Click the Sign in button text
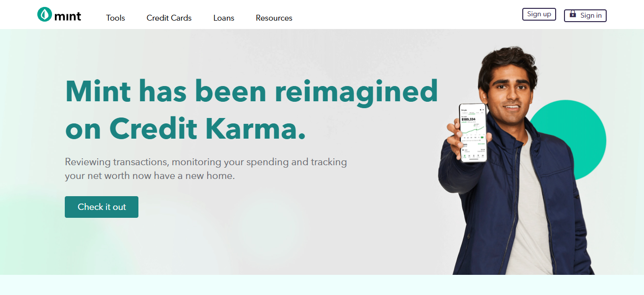Image resolution: width=644 pixels, height=295 pixels. [x=591, y=15]
